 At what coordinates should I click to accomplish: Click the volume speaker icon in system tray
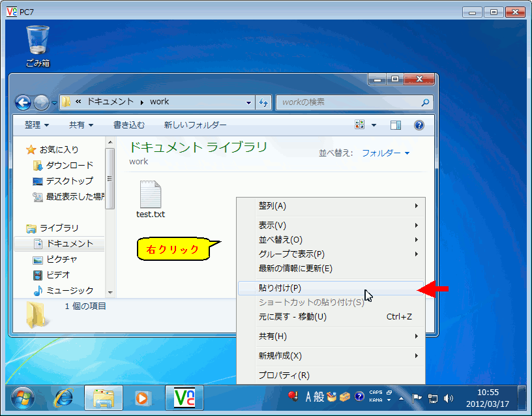click(448, 398)
